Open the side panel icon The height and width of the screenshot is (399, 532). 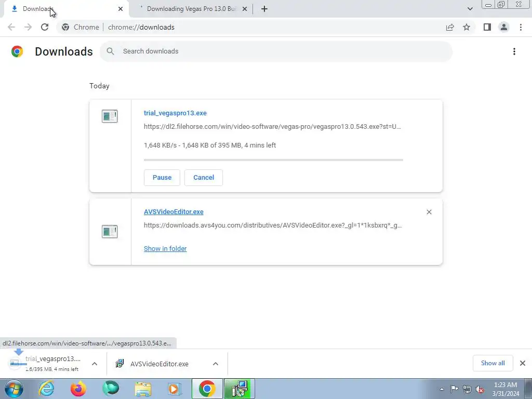click(x=487, y=27)
